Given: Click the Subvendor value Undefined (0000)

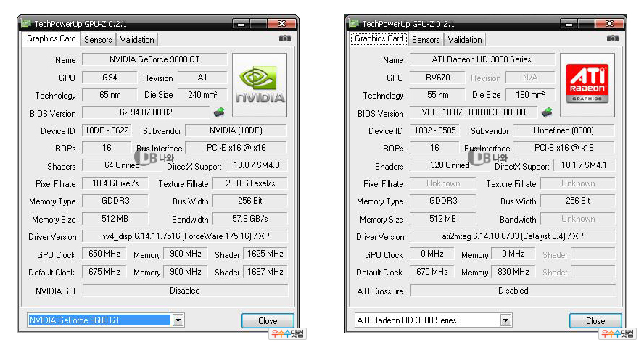Looking at the screenshot, I should pyautogui.click(x=564, y=130).
